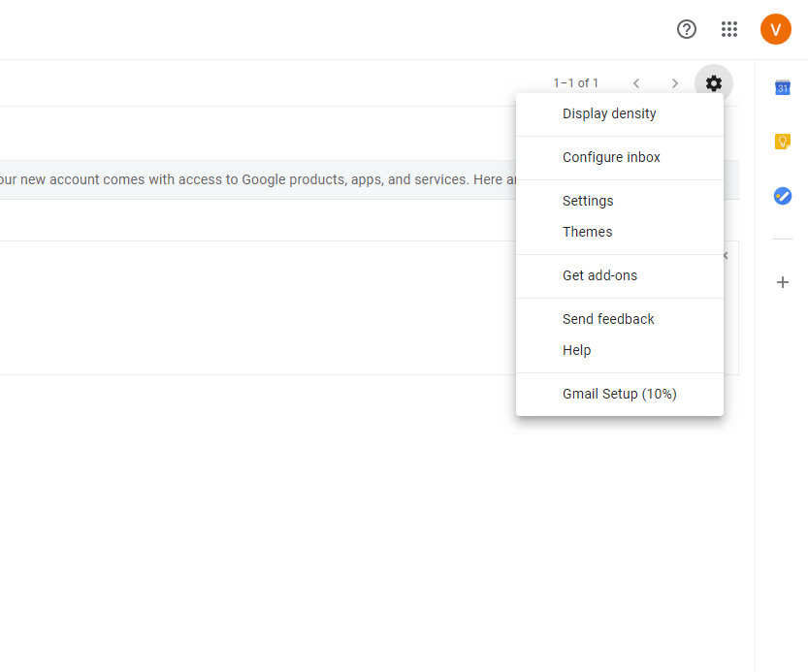Open Google Keep side panel

point(783,142)
